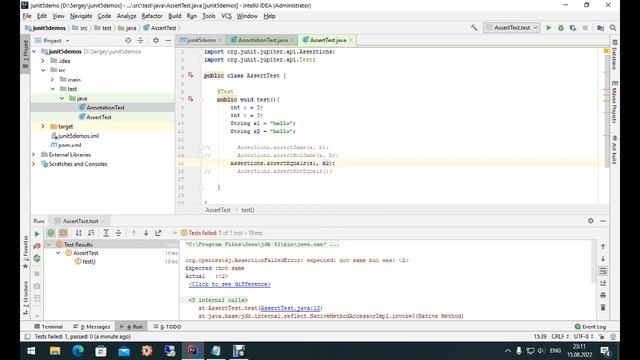The image size is (640, 360).
Task: Open the Navigate menu
Action: click(x=81, y=16)
